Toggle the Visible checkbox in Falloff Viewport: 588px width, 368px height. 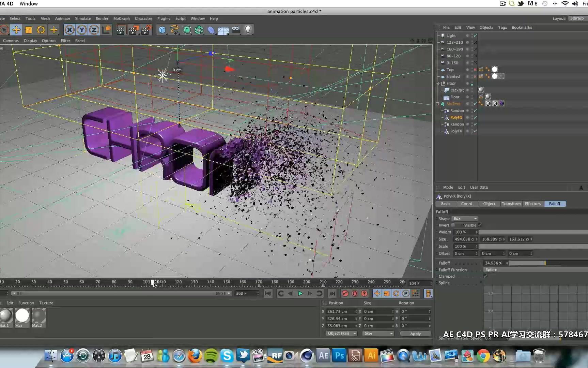[x=480, y=225]
